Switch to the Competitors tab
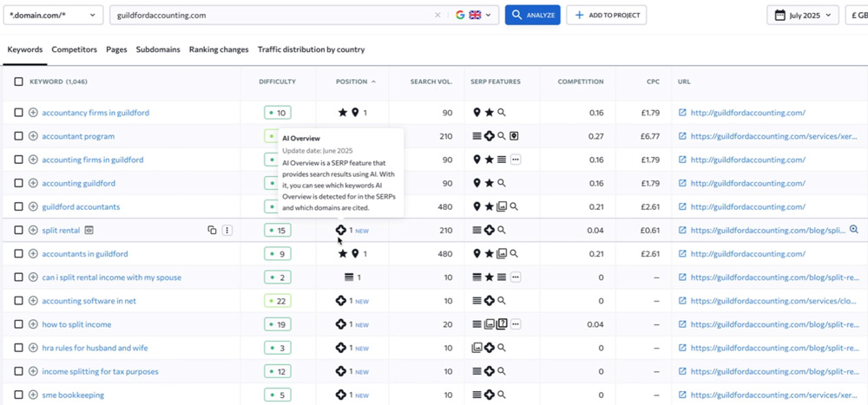Screen dimensions: 868x405 coord(75,49)
